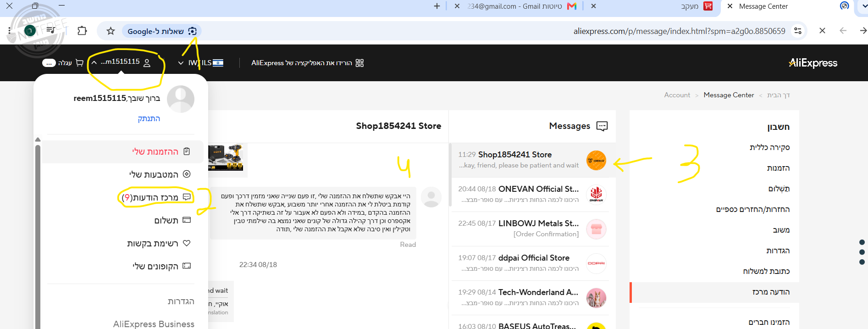868x329 pixels.
Task: Bookmark this page with the star icon
Action: coord(111,31)
